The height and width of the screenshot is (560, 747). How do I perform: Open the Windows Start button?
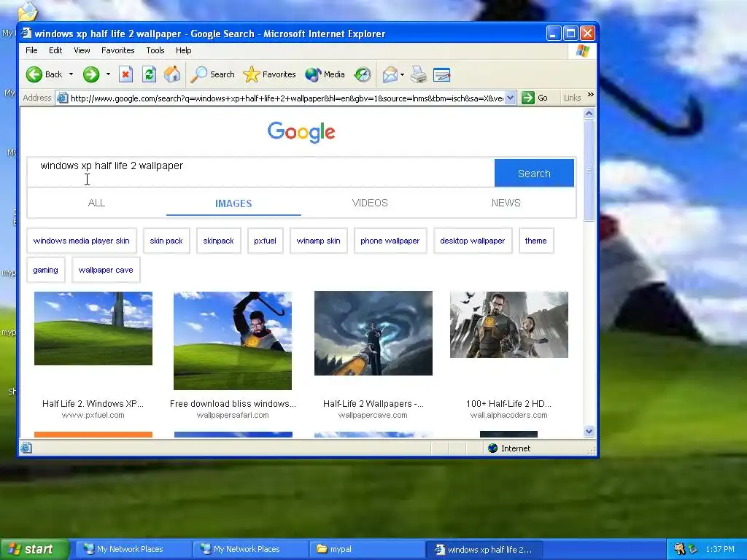(34, 549)
